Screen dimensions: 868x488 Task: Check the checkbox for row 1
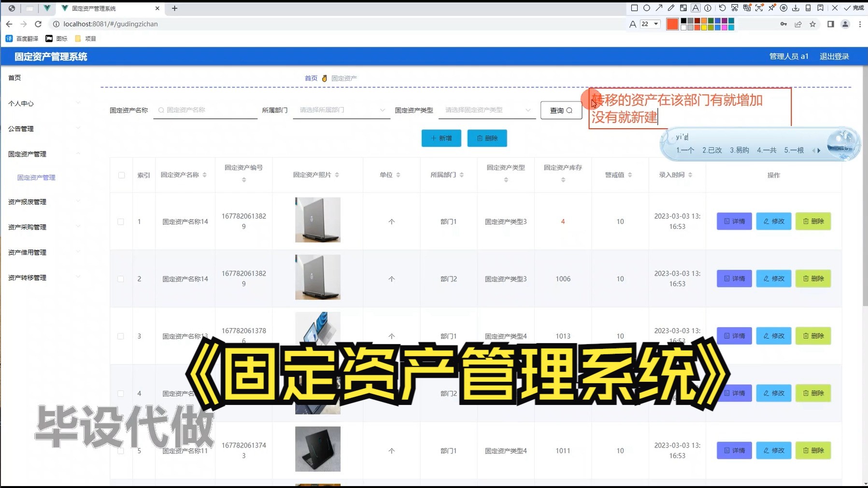point(121,221)
